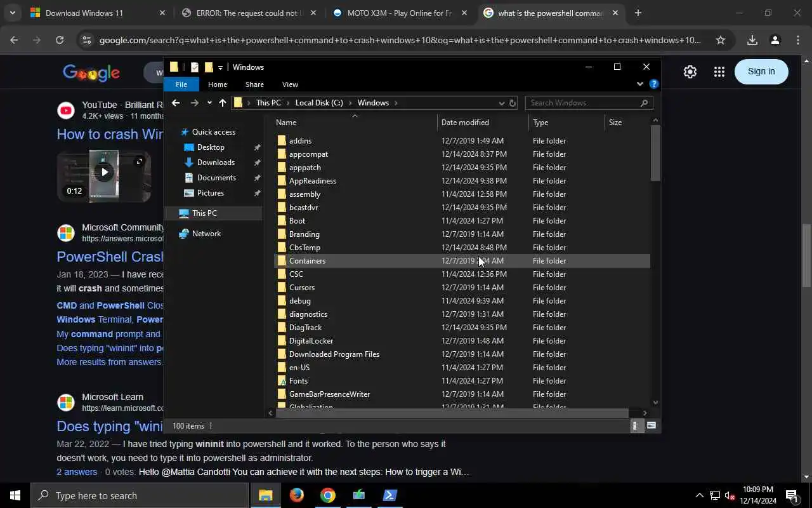Open the Windows Start menu
The image size is (812, 508).
[15, 495]
